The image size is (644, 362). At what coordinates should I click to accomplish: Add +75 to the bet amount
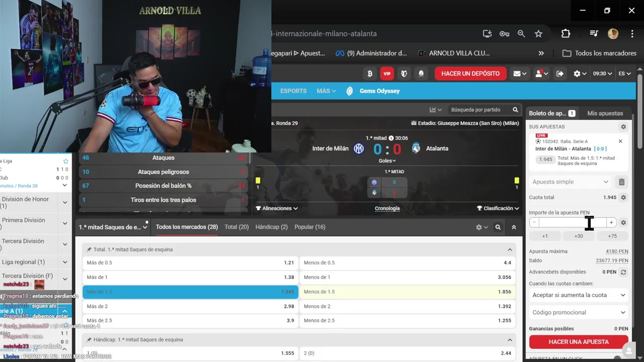pos(612,236)
